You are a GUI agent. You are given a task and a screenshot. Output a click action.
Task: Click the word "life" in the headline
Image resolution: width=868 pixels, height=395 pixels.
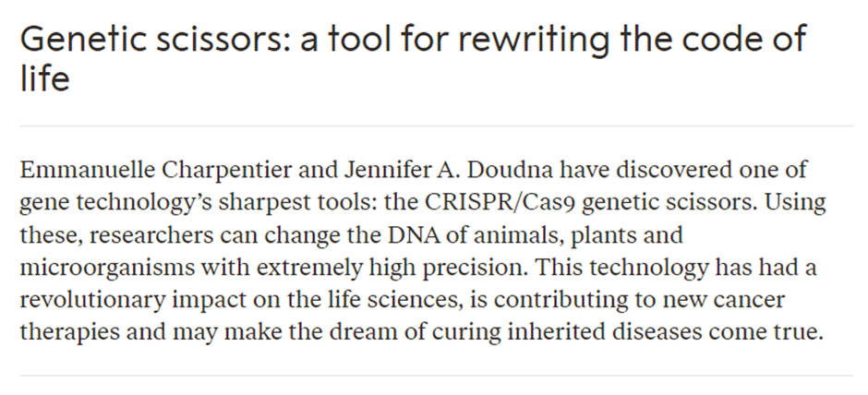pos(45,78)
